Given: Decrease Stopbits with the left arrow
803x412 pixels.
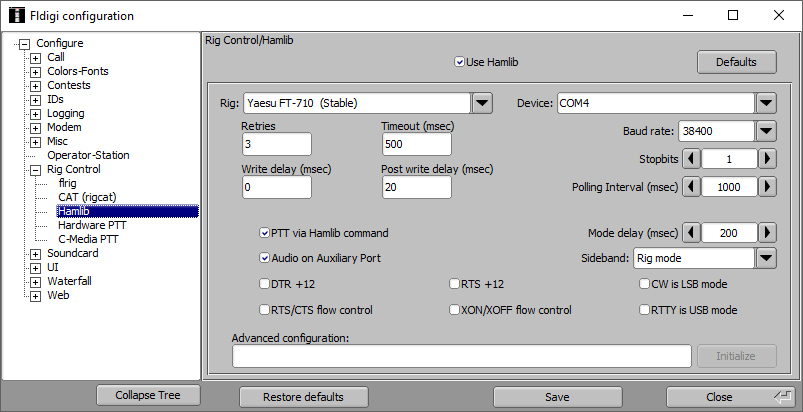Looking at the screenshot, I should (691, 159).
